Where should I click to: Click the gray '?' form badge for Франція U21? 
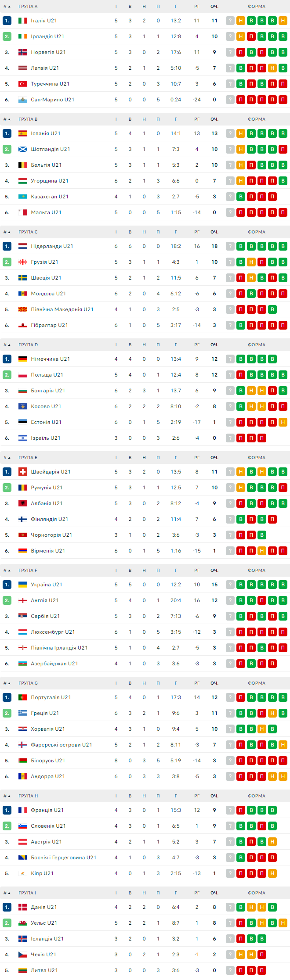pyautogui.click(x=230, y=810)
